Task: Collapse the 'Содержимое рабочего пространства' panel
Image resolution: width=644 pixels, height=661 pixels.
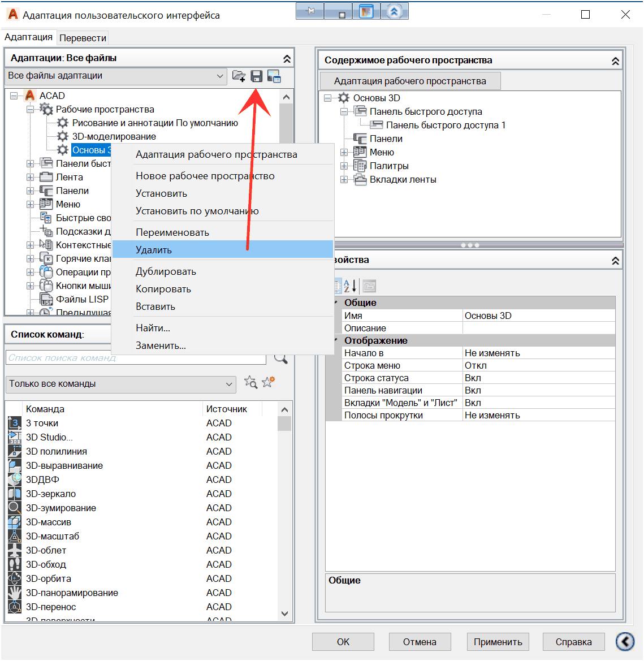Action: 615,61
